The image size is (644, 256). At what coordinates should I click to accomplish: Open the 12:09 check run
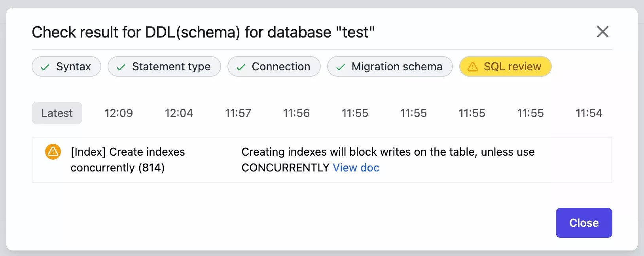click(x=119, y=113)
